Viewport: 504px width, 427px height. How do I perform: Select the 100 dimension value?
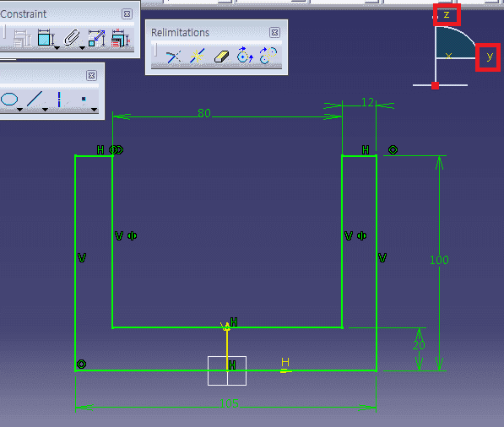439,260
